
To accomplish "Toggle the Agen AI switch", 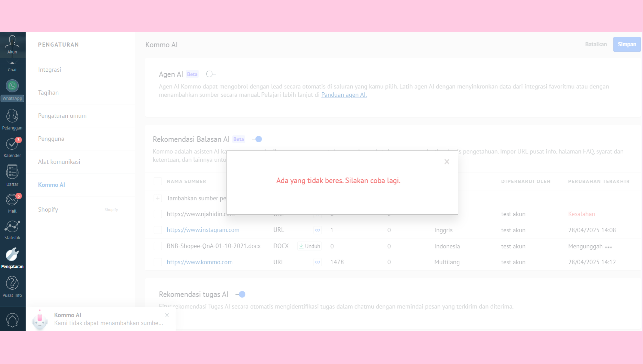I will [x=211, y=74].
